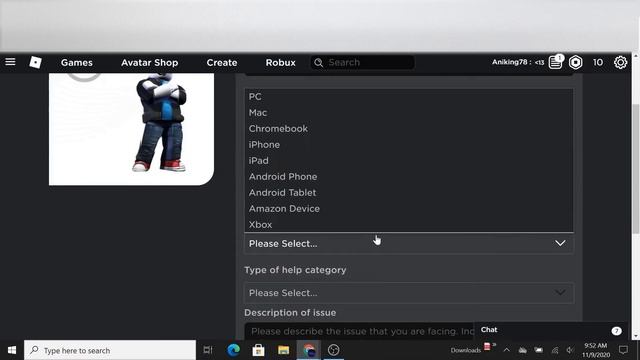This screenshot has height=360, width=640.
Task: Click the Robux hexagon icon
Action: pos(576,62)
